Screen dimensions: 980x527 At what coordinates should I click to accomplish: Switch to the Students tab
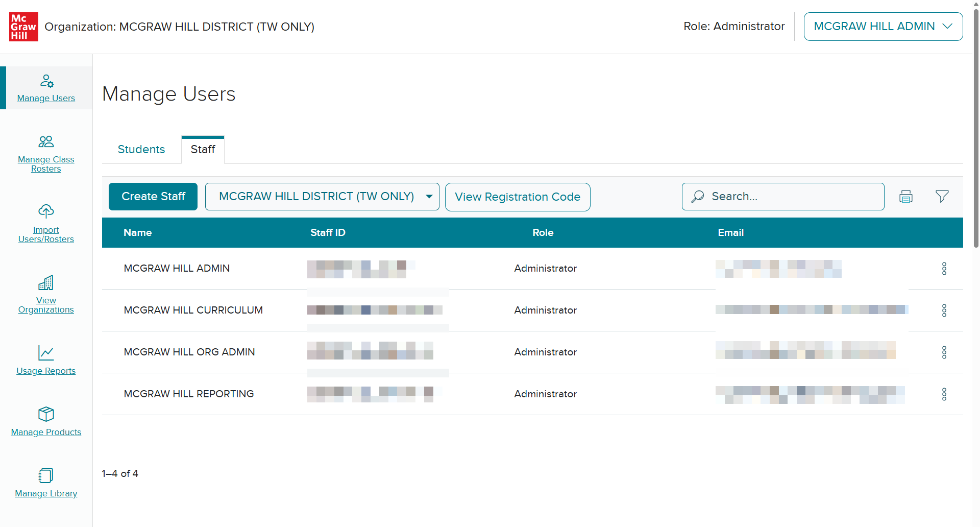click(x=141, y=150)
